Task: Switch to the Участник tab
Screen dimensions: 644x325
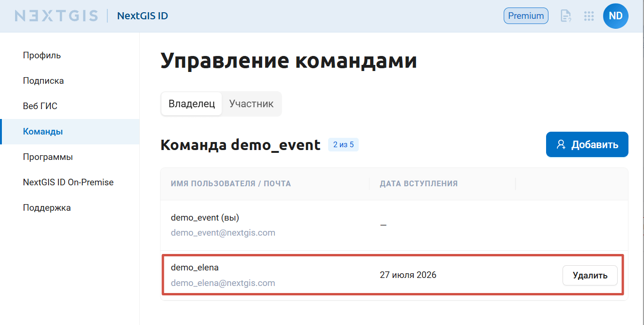Action: [251, 104]
